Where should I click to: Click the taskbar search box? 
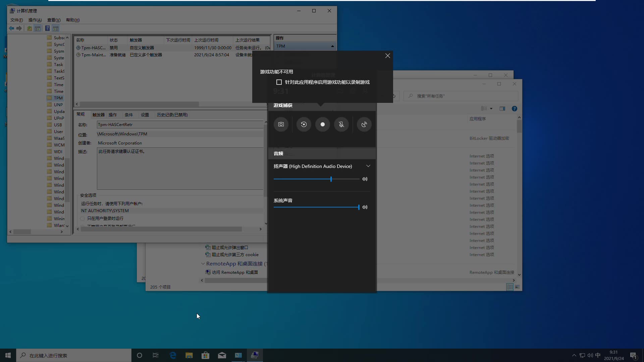[74, 355]
